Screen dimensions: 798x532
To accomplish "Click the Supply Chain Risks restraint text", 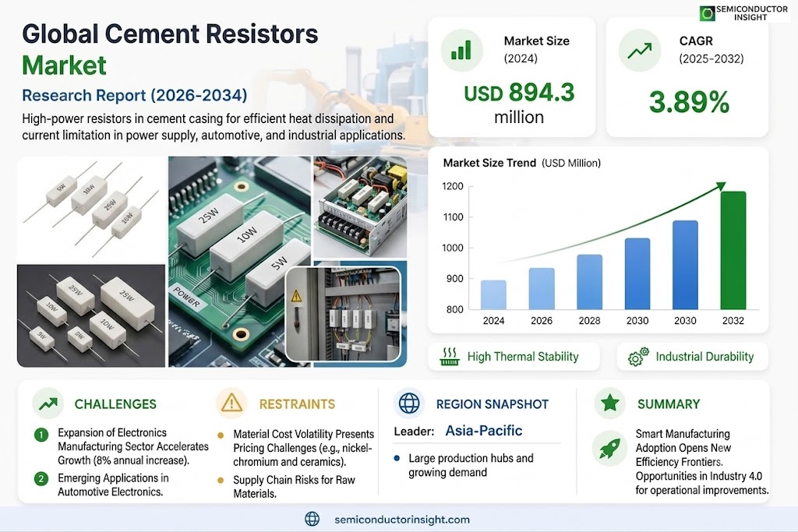I will [x=294, y=487].
